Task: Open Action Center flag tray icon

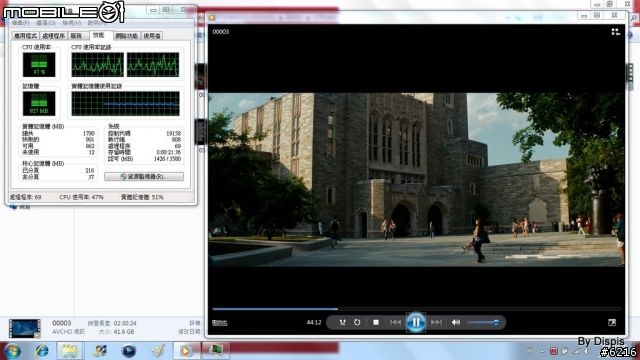Action: click(564, 351)
